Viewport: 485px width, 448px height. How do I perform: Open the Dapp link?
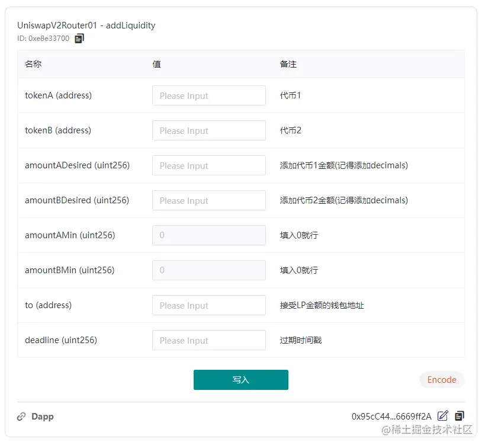pos(42,416)
